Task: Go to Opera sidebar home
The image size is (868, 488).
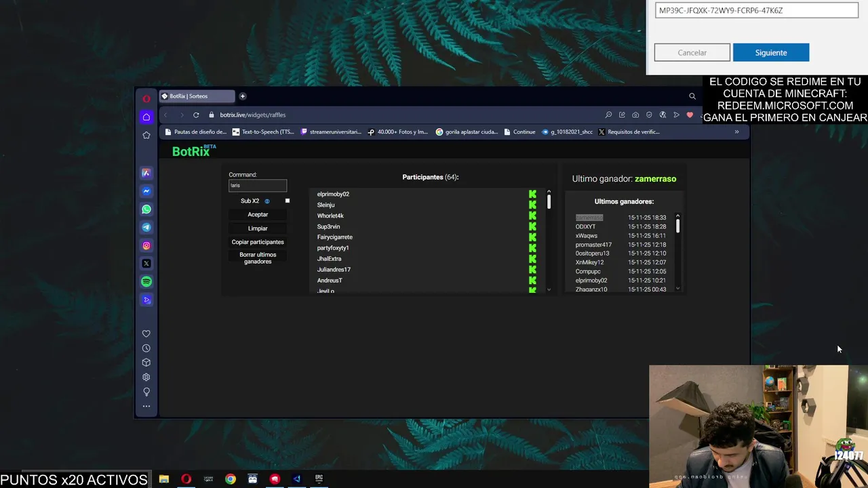Action: [146, 117]
